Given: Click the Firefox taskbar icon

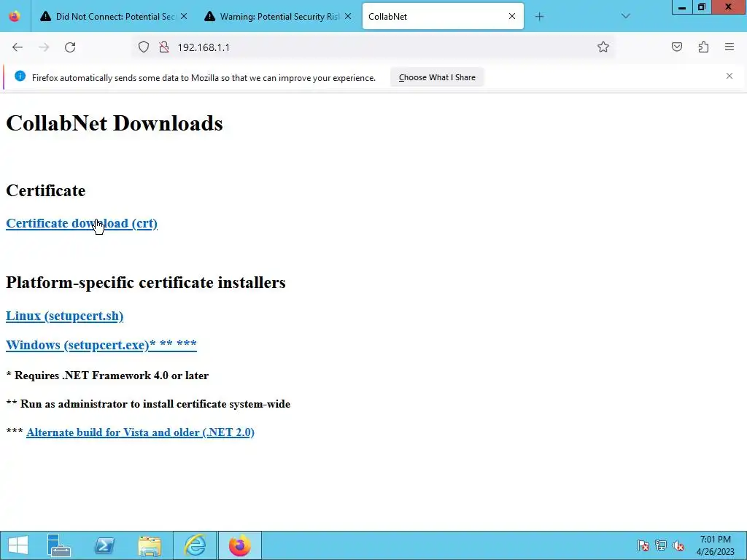Looking at the screenshot, I should [239, 545].
